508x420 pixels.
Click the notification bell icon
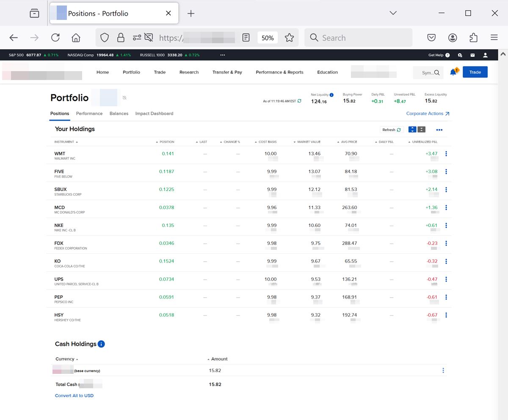[x=453, y=72]
